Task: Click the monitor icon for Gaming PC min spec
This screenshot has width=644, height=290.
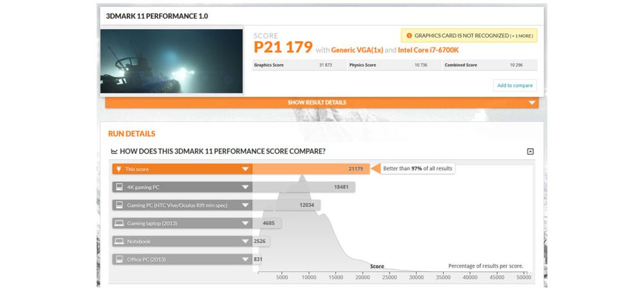Action: click(x=118, y=205)
